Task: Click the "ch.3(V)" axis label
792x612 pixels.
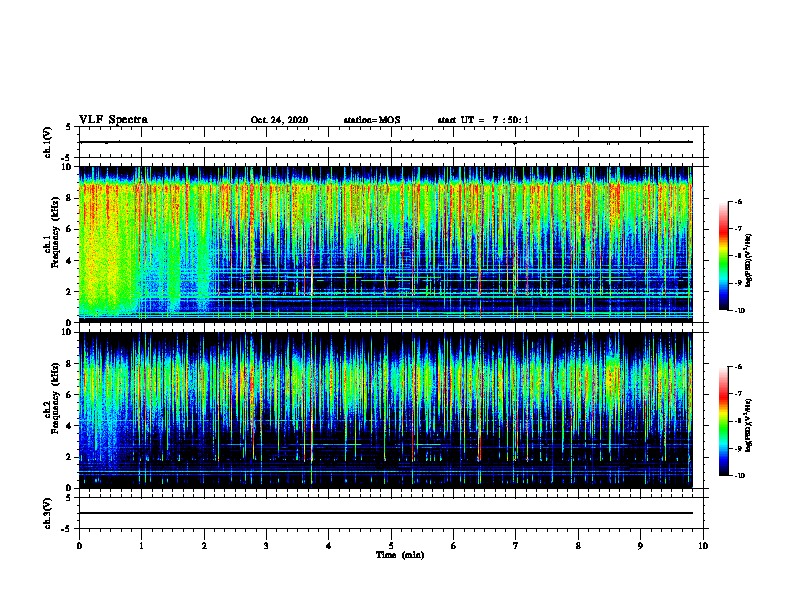Action: [x=47, y=513]
